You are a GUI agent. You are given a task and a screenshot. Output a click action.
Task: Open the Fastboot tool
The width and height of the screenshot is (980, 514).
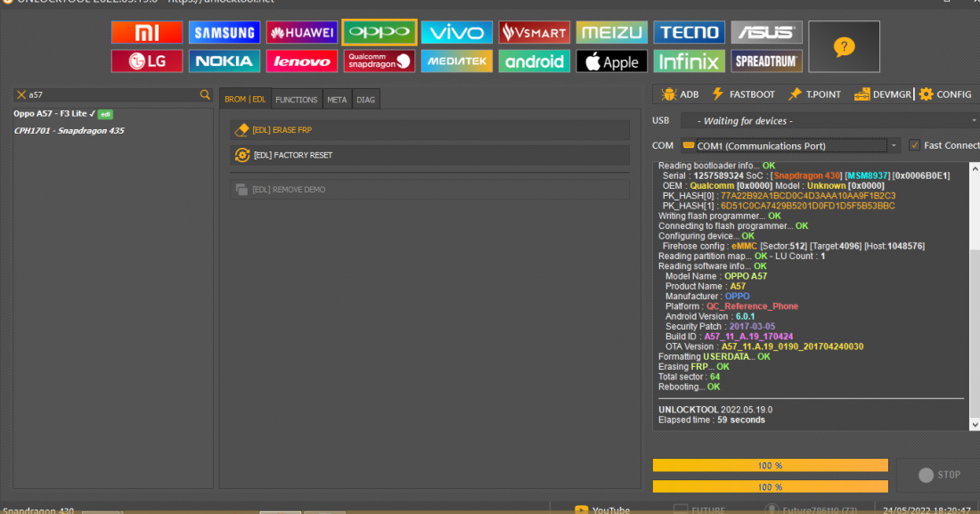(743, 94)
